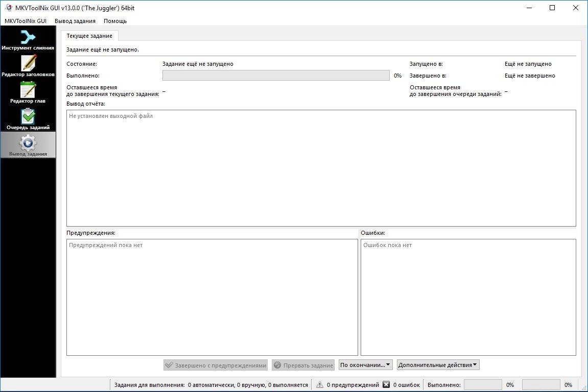Click the error cross icon in status bar

tap(386, 384)
